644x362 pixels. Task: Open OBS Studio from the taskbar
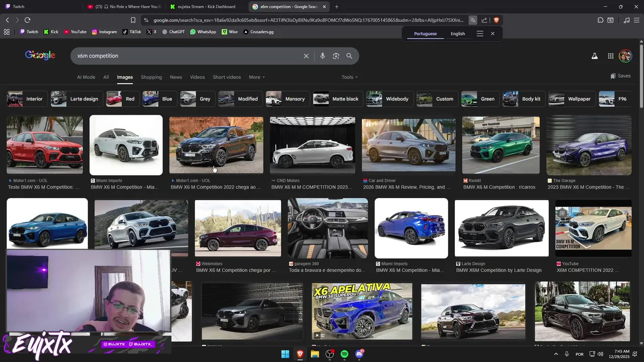pyautogui.click(x=330, y=354)
